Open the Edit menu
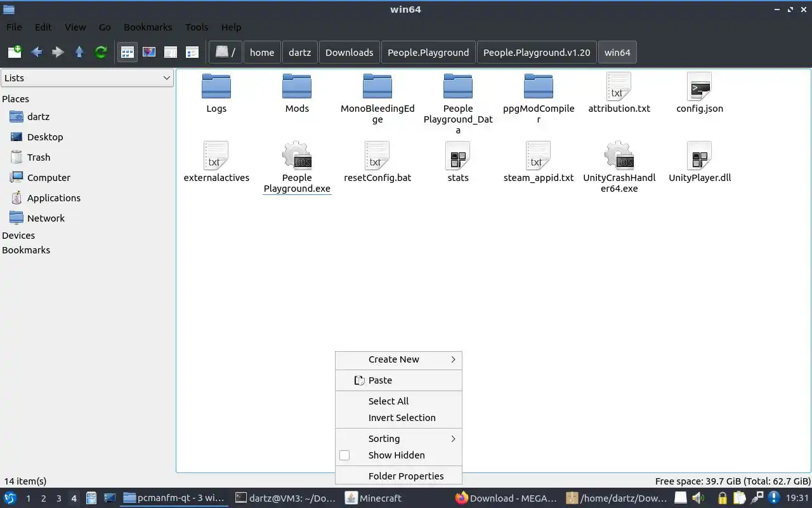The image size is (812, 508). tap(43, 27)
